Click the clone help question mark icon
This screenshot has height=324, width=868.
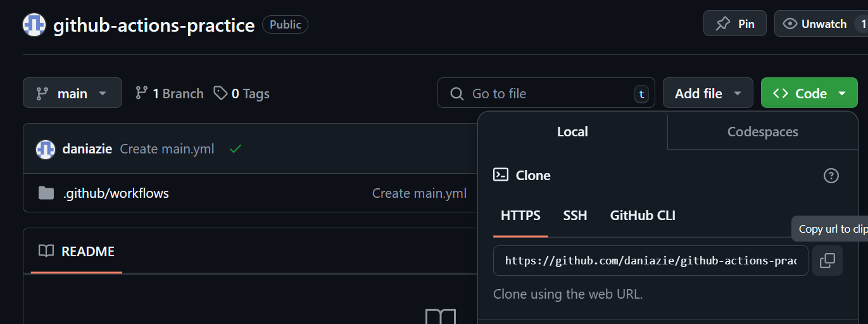pos(831,176)
